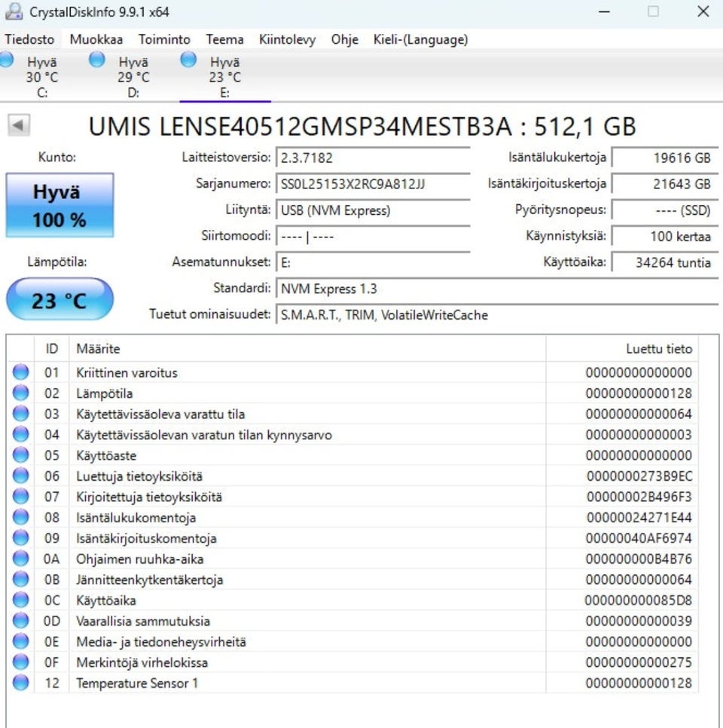The width and height of the screenshot is (723, 728).
Task: Select the Kirjoitettuja tietoyksiköitä row text
Action: [x=149, y=497]
